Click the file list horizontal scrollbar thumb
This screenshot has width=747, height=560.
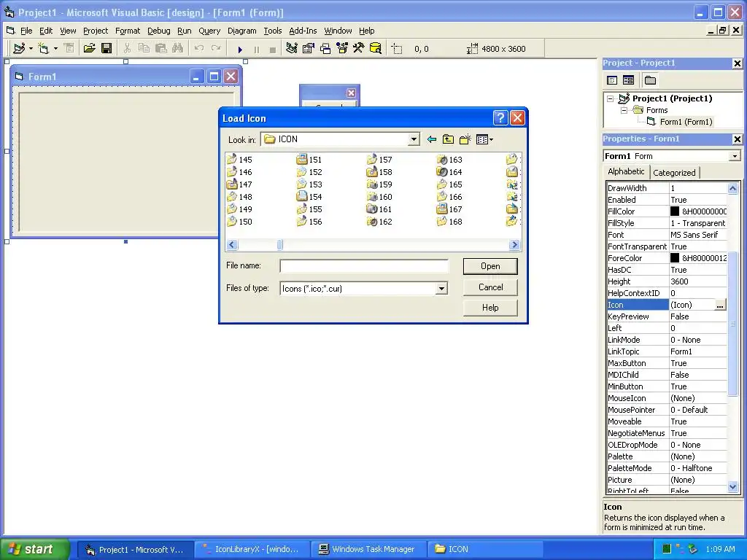coord(280,245)
